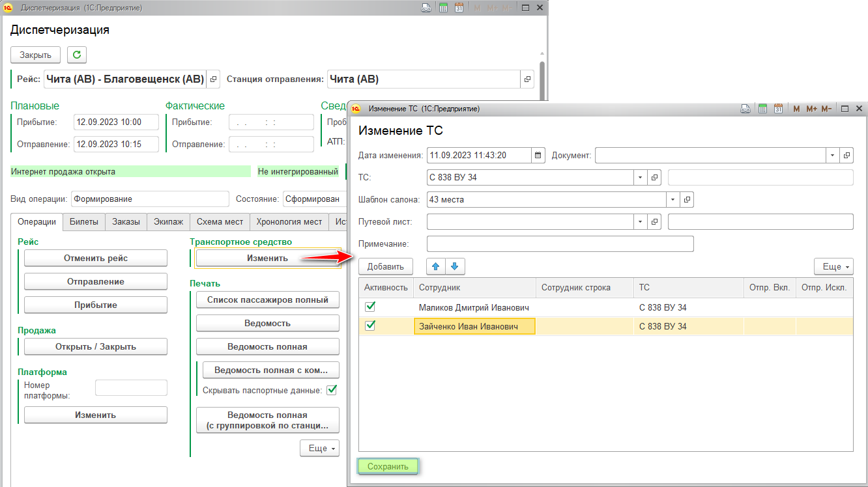
Task: Click the green refresh icon button
Action: click(x=77, y=55)
